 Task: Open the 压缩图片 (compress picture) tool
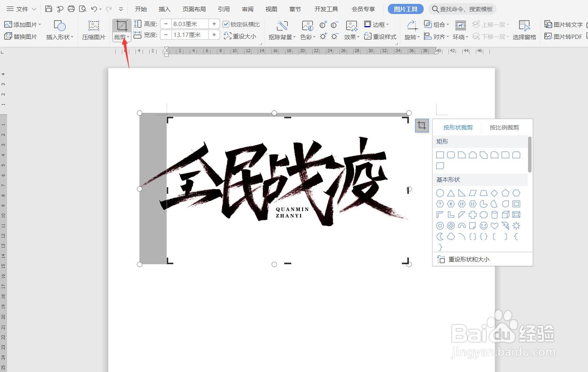pos(93,30)
